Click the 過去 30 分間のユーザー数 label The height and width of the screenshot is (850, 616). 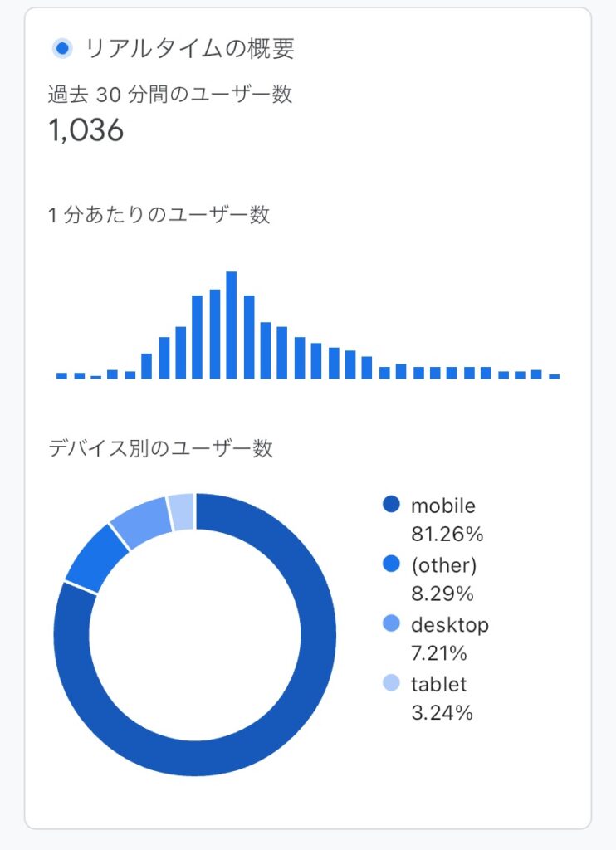click(170, 95)
